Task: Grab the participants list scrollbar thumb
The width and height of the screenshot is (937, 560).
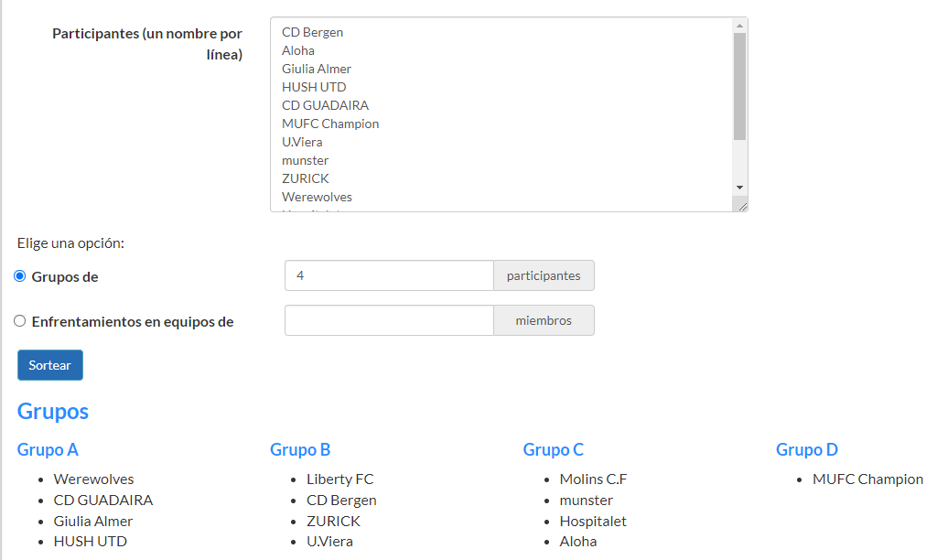Action: [739, 86]
